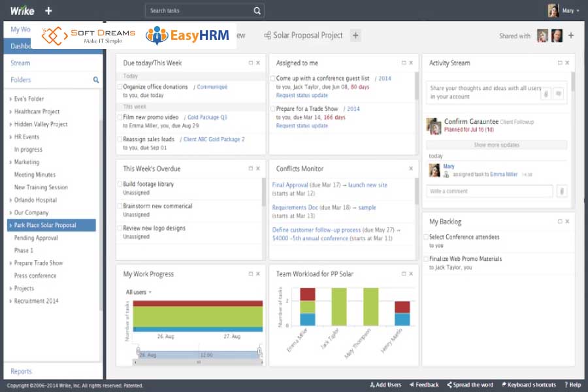Open the All users dropdown
588x392 pixels.
click(139, 292)
